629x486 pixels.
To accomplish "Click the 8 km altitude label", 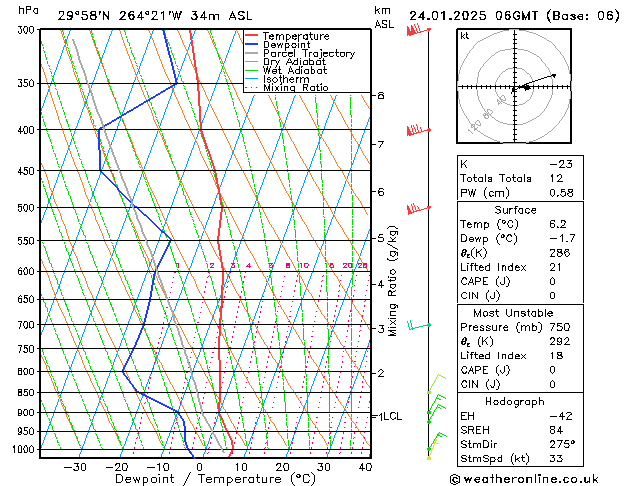I will pos(381,95).
